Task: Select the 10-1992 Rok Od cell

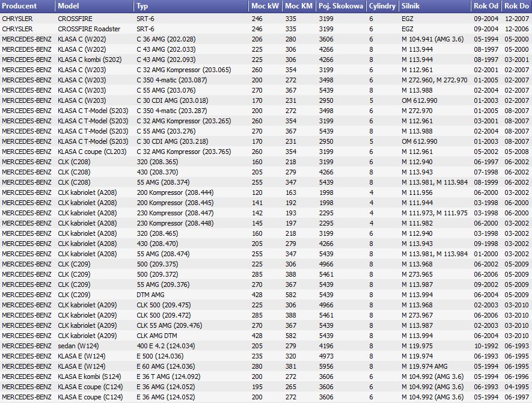Action: (486, 346)
